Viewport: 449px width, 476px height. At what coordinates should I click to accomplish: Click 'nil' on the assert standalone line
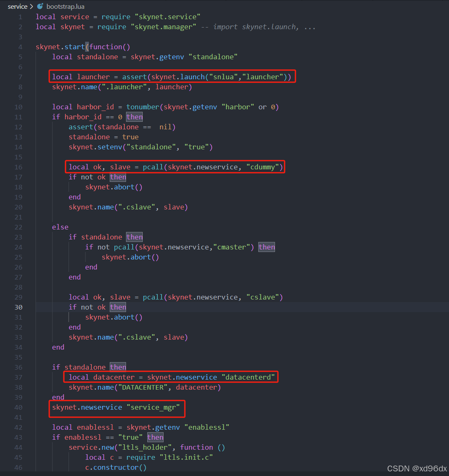(x=165, y=127)
